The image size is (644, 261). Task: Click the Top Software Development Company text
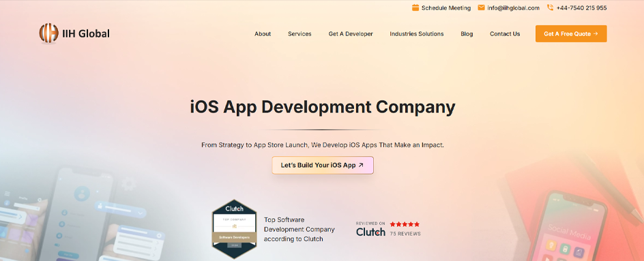tap(299, 230)
